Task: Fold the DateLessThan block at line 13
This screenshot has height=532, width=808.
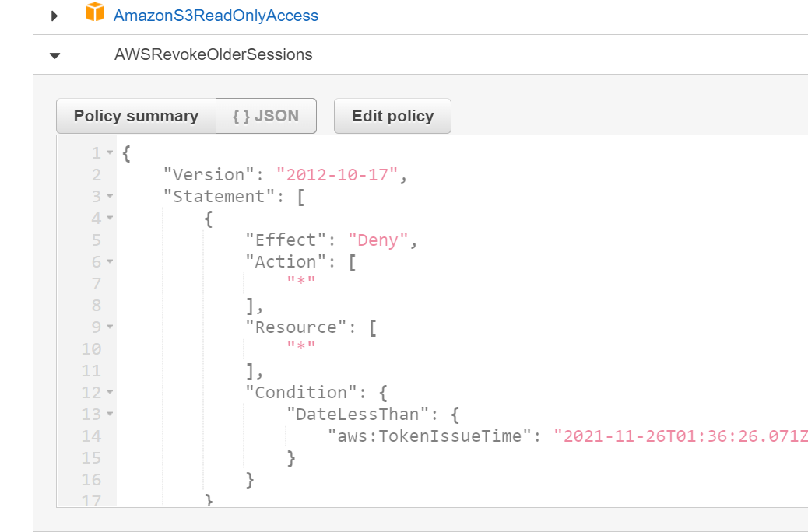Action: [110, 414]
